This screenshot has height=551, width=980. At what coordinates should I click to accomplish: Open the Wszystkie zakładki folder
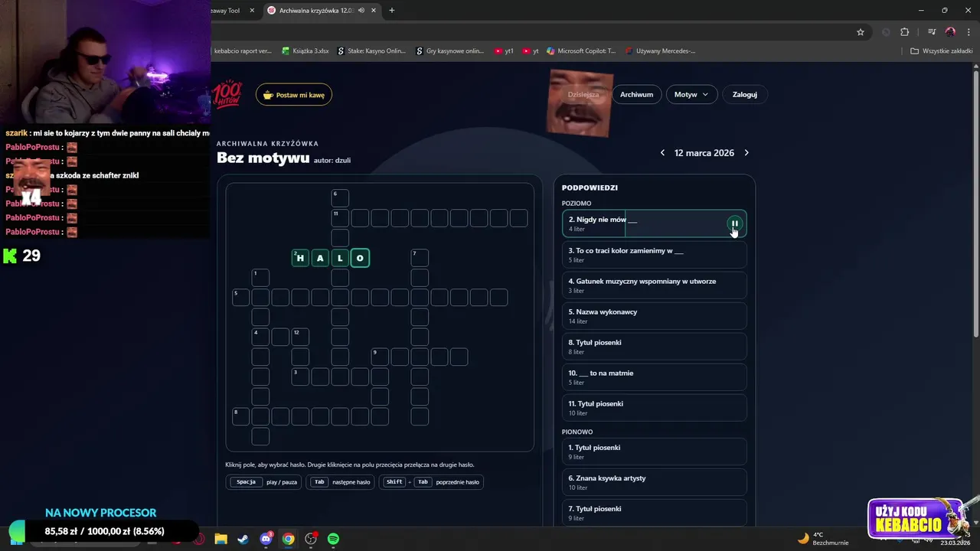click(941, 51)
